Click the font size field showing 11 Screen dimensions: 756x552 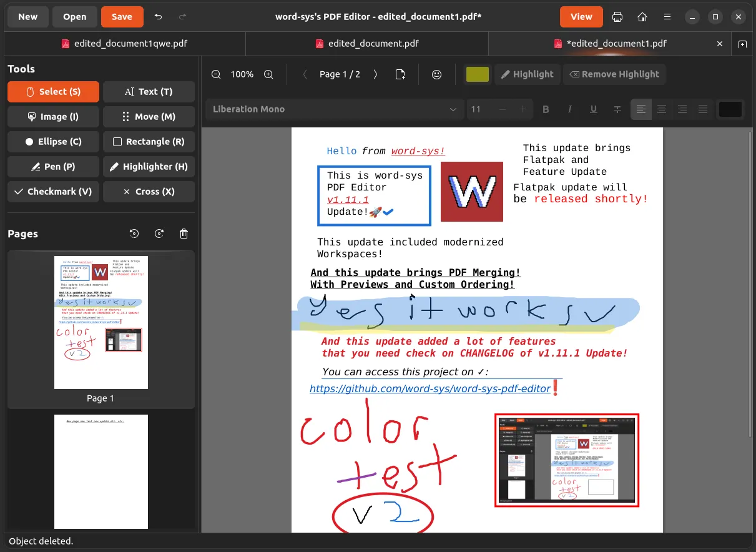[x=479, y=109]
